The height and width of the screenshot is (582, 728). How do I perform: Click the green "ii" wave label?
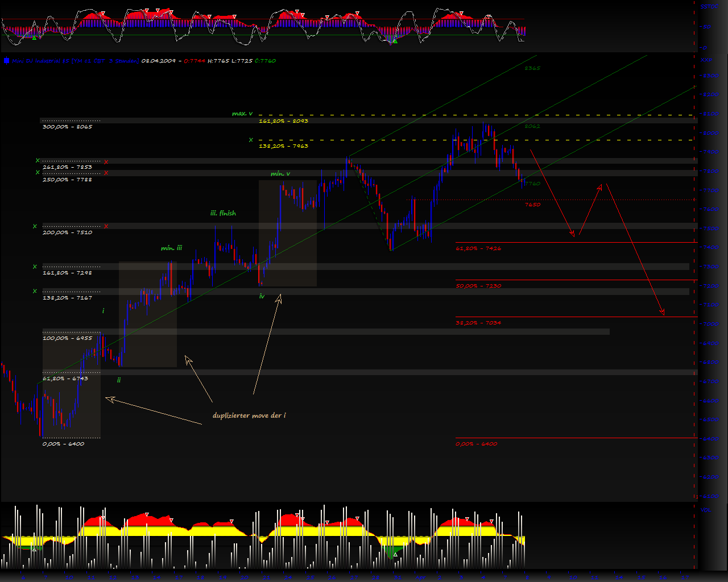tap(119, 380)
